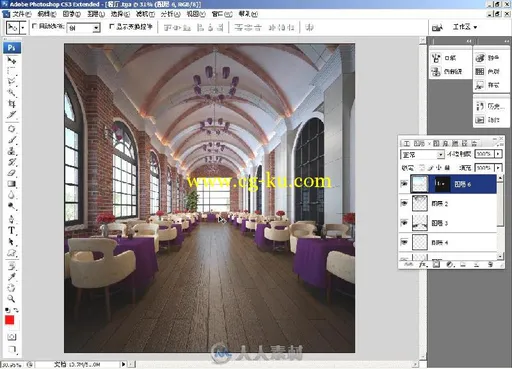Collapse the left icon panel dock arrows
The width and height of the screenshot is (512, 369).
(469, 41)
